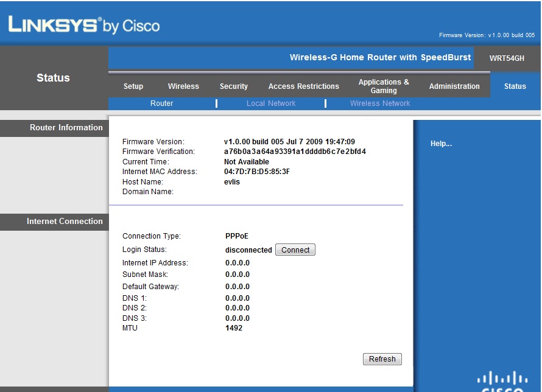Image resolution: width=542 pixels, height=392 pixels.
Task: Click the firmware verification hash a76b0a3a64a93391a1dddb6c7e2bfd4
Action: tap(295, 152)
